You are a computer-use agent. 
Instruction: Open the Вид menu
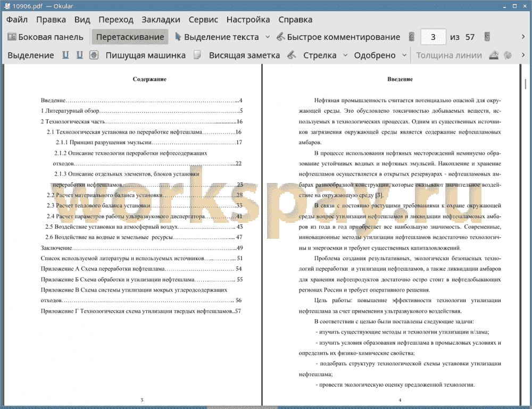[x=82, y=20]
